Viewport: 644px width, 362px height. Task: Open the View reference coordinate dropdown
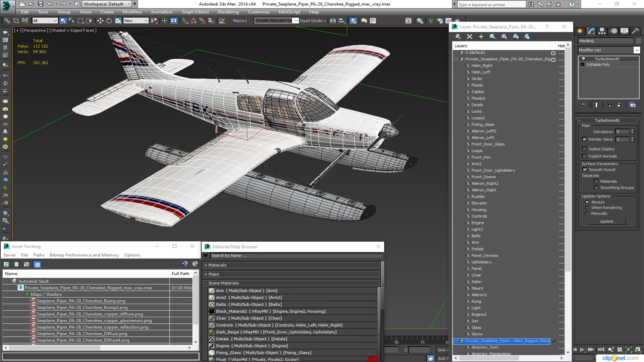coord(136,21)
